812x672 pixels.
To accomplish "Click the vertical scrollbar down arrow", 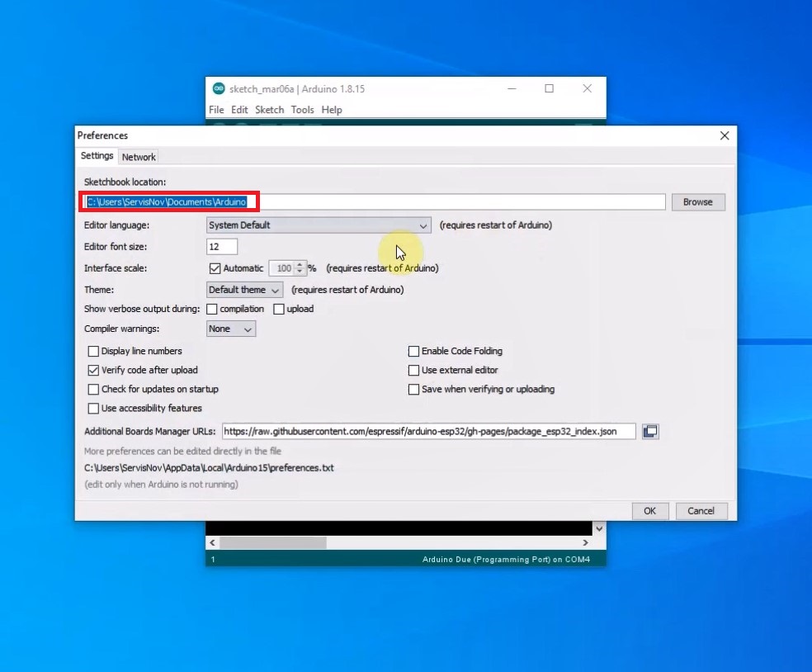I will tap(599, 528).
